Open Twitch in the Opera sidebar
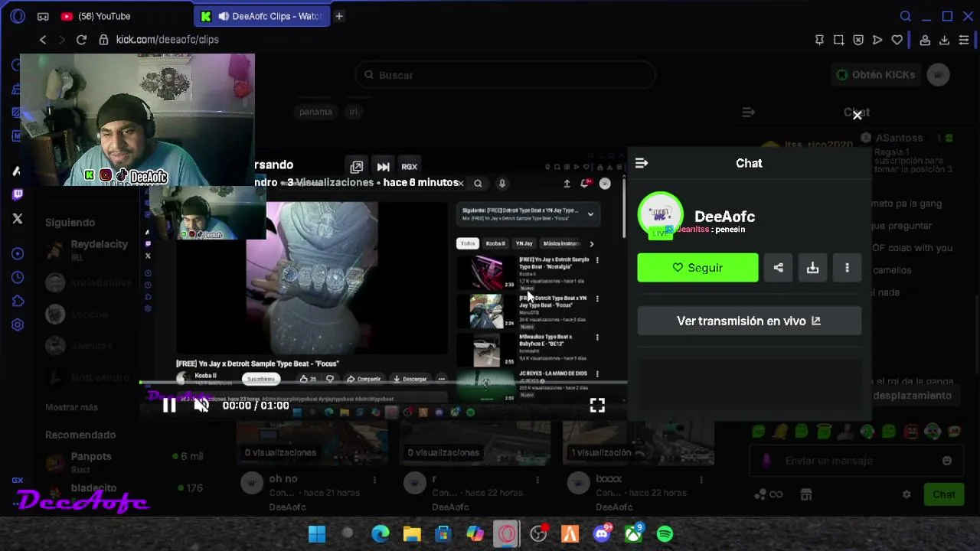Screen dimensions: 980x551 18,194
